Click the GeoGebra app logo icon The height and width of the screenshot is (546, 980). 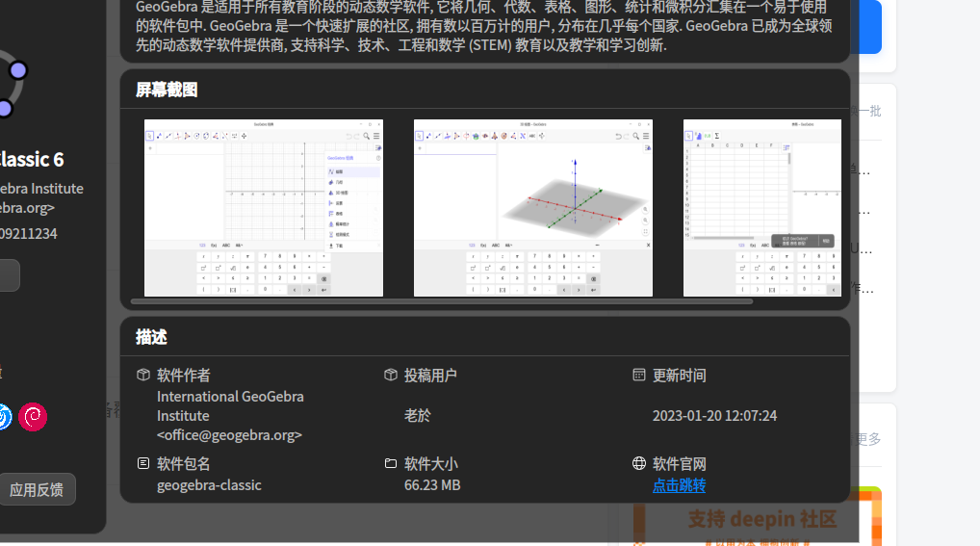click(x=13, y=83)
